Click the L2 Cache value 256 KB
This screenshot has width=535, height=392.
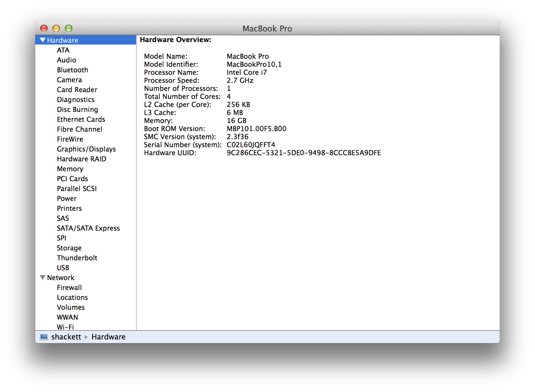(238, 105)
